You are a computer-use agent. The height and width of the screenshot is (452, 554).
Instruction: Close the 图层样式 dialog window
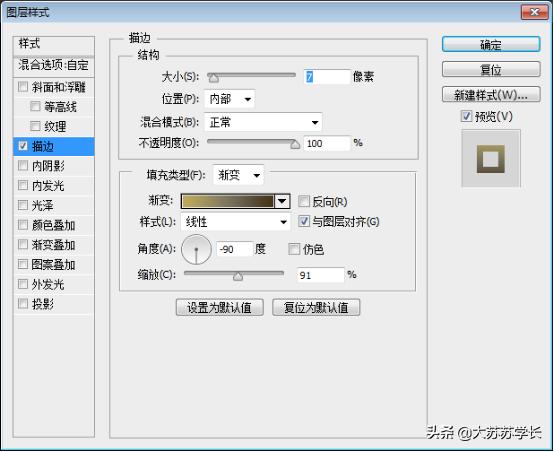(x=534, y=12)
